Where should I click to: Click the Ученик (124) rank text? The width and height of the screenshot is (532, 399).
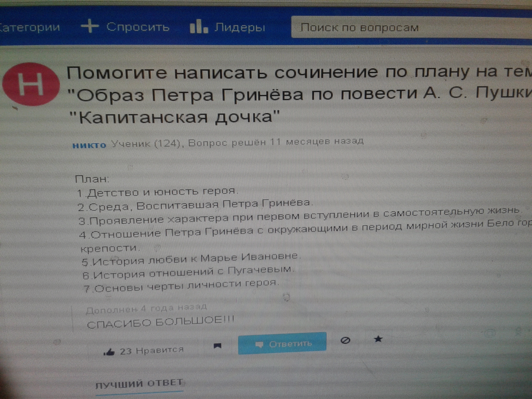tap(146, 144)
